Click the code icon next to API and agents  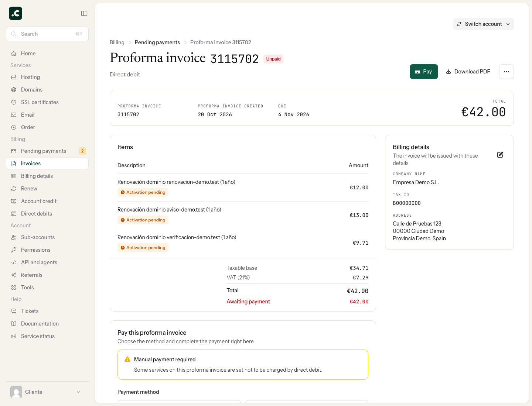(14, 262)
